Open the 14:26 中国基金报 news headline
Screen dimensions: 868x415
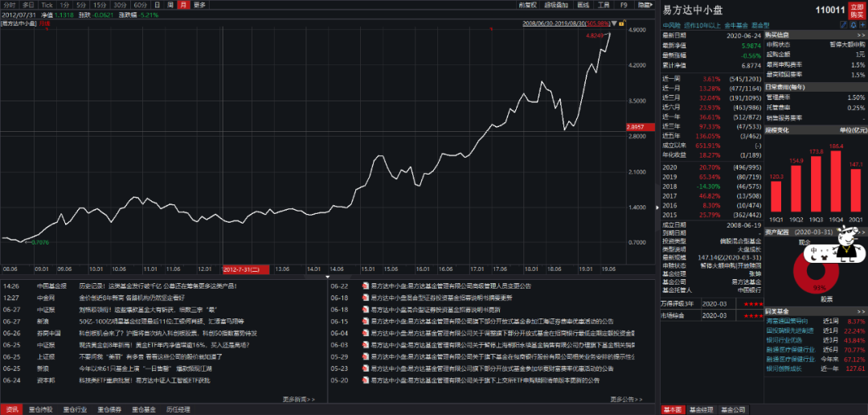(158, 286)
